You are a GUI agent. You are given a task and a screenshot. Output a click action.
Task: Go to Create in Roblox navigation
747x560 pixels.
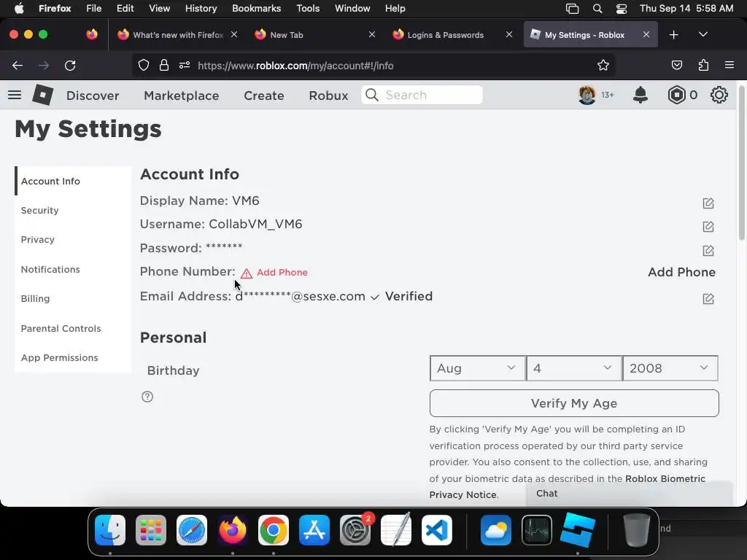(264, 96)
